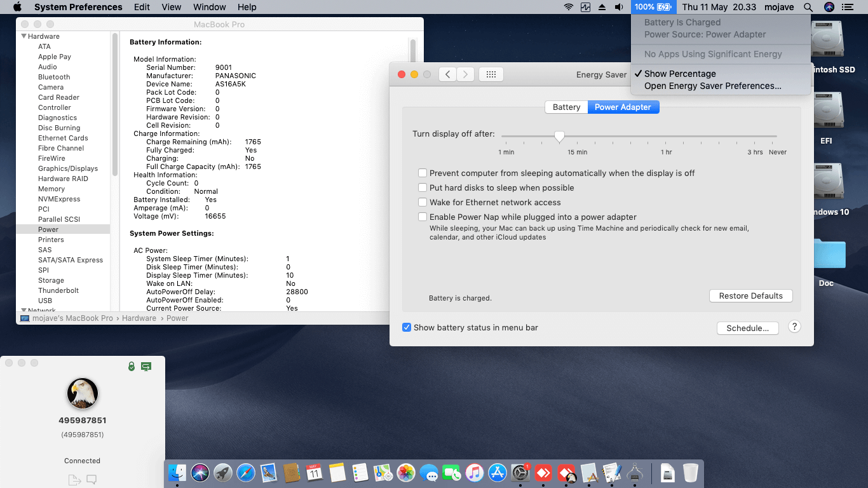This screenshot has height=488, width=868.
Task: Open the mojave user menu
Action: 779,7
